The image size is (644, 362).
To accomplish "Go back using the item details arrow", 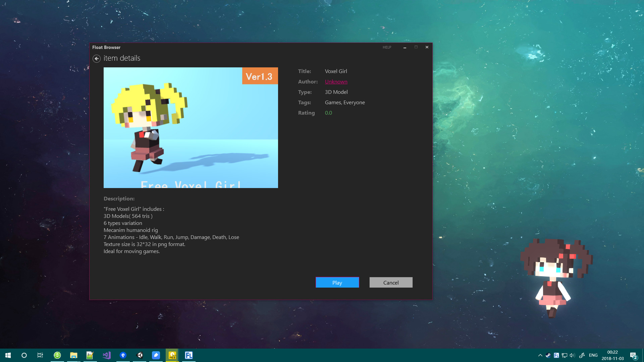I will coord(97,59).
